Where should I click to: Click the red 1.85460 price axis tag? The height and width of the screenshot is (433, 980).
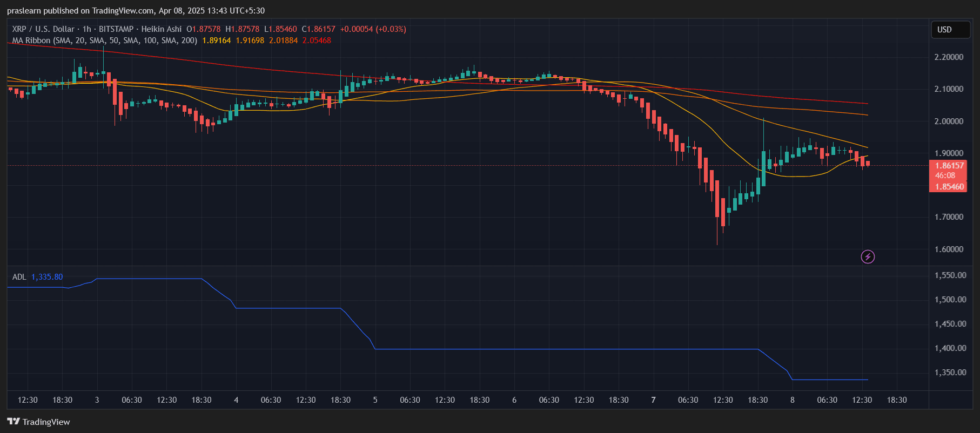click(x=950, y=187)
